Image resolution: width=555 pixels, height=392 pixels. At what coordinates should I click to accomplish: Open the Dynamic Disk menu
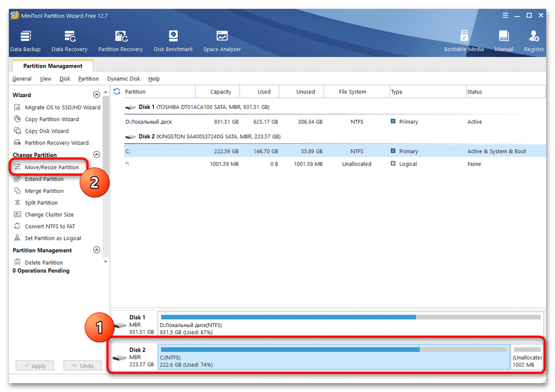click(x=123, y=79)
